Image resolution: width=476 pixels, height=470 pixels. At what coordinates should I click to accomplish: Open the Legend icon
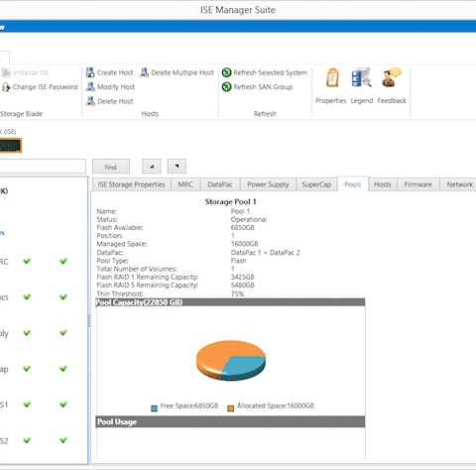click(x=361, y=77)
